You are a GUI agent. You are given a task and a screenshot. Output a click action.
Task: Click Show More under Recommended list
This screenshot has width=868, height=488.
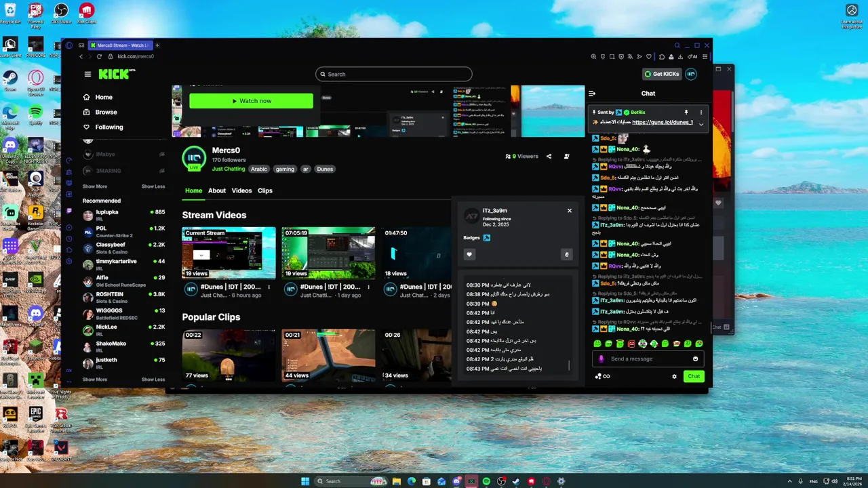tap(95, 380)
